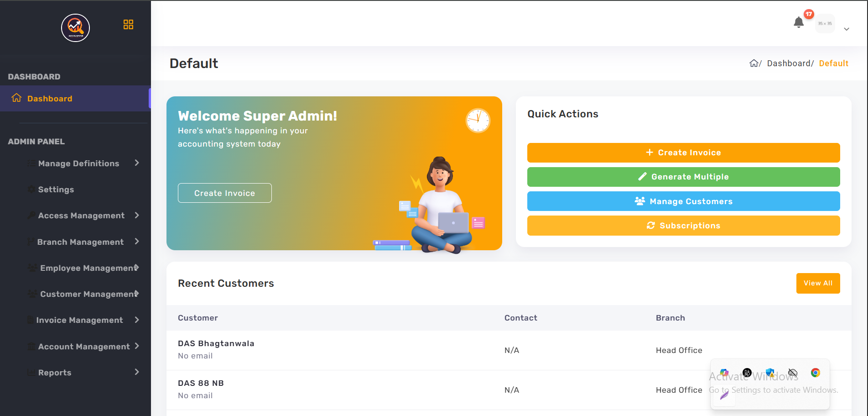
Task: Click the user avatar thumbnail
Action: pos(825,23)
